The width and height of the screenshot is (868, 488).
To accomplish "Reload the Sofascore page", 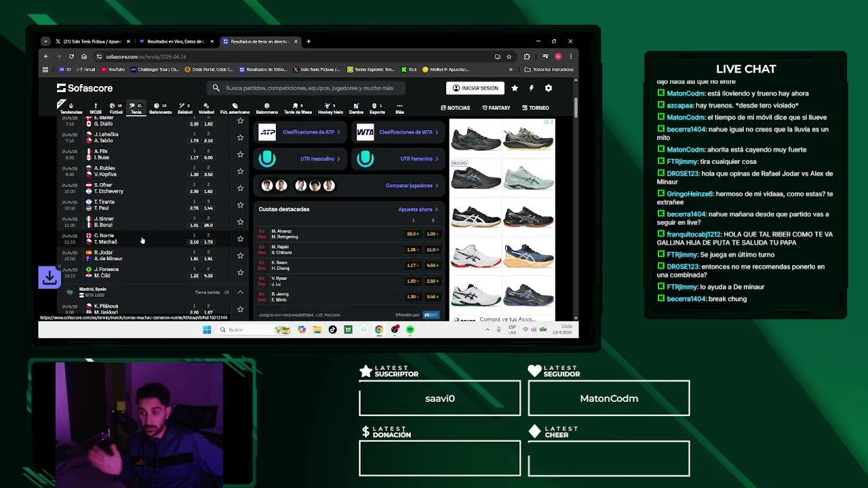I will [x=71, y=56].
